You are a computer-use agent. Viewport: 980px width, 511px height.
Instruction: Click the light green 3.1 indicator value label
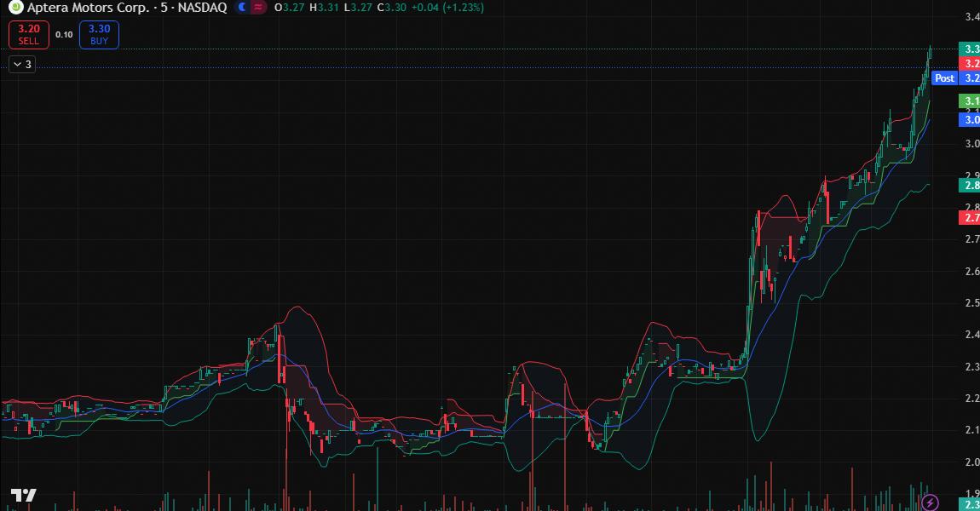tap(970, 100)
